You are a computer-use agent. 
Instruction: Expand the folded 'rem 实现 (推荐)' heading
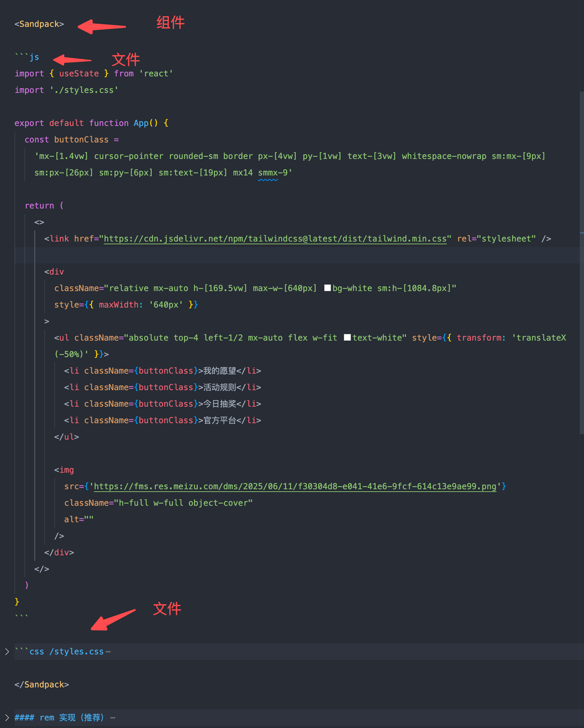pos(7,718)
